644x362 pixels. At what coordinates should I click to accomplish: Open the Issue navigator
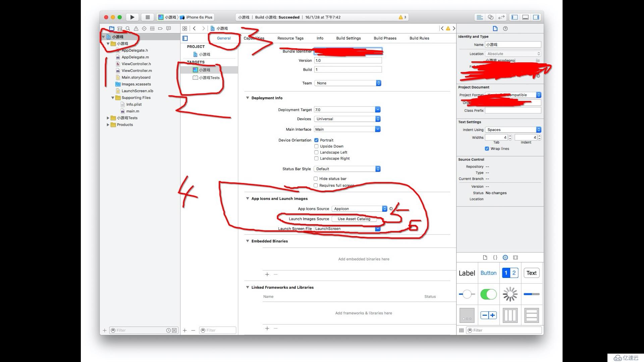point(136,28)
